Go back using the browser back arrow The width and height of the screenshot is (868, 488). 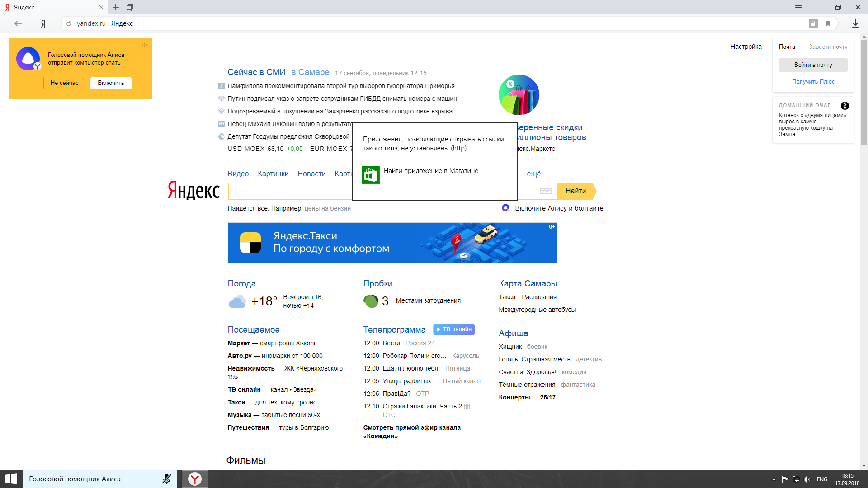18,23
